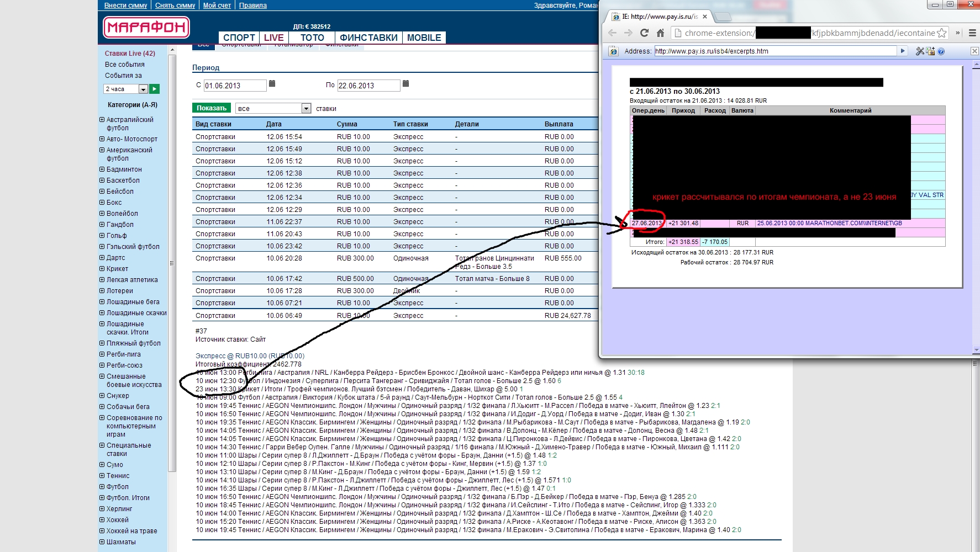The image size is (980, 552).
Task: Click the Марафон logo
Action: pos(146,27)
